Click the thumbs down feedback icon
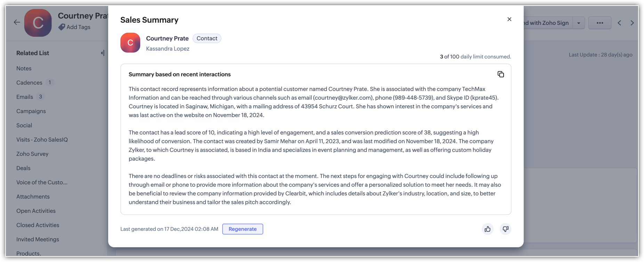Screen dimensions: 644x262 pyautogui.click(x=505, y=229)
